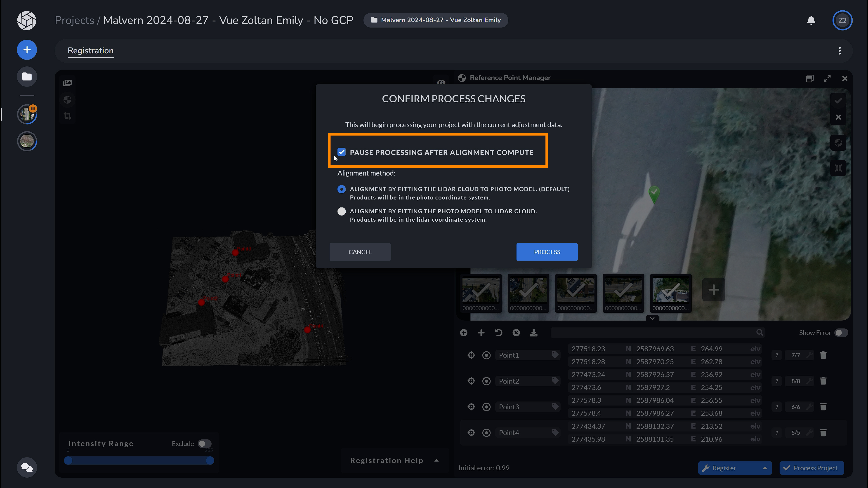Open the photo gallery icon above the point cloud
The height and width of the screenshot is (488, 868).
[x=67, y=82]
